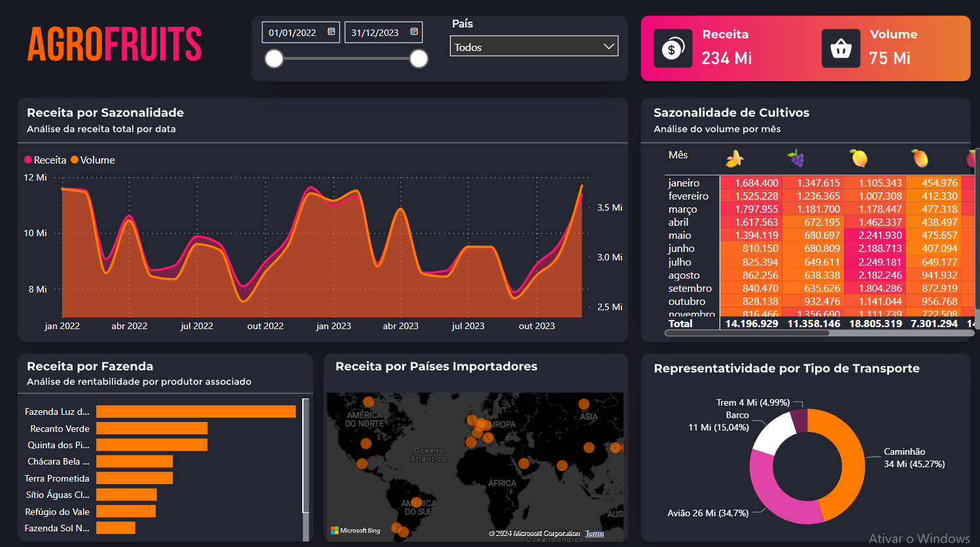Open the Terms link on the map
Viewport: 980px width, 547px height.
594,533
